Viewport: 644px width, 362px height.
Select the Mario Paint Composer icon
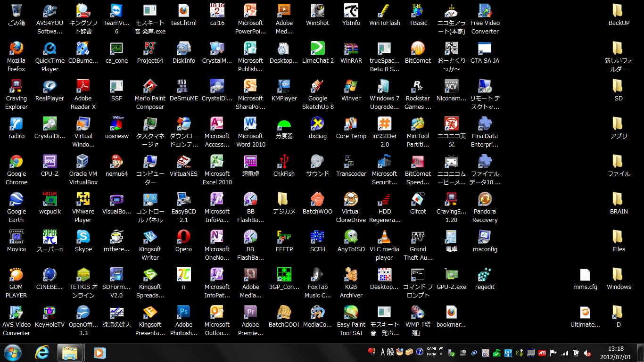pos(150,94)
